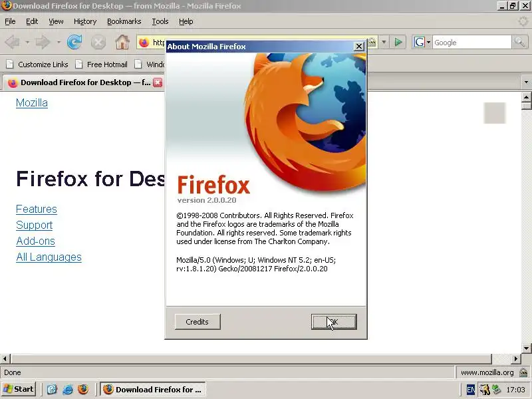Open the History menu

coord(85,21)
